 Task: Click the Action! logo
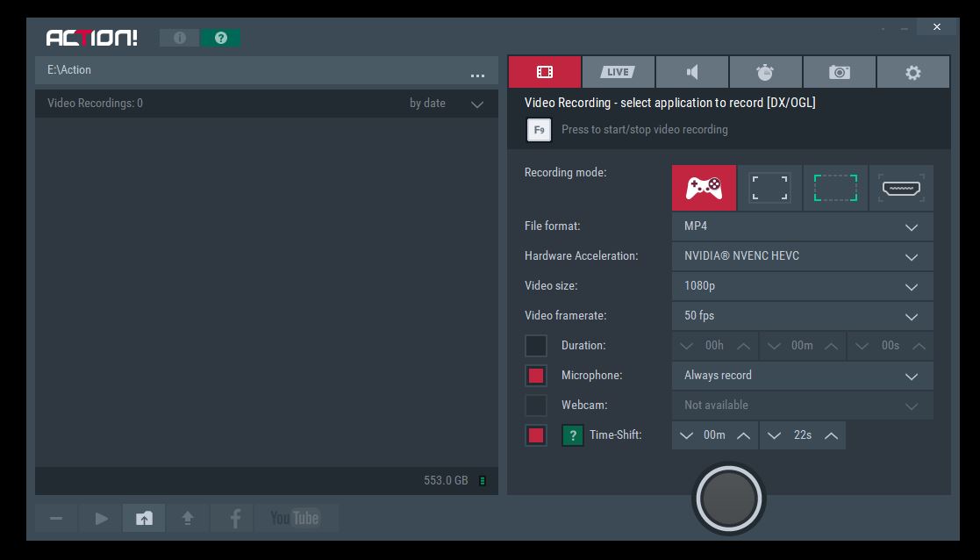(92, 38)
